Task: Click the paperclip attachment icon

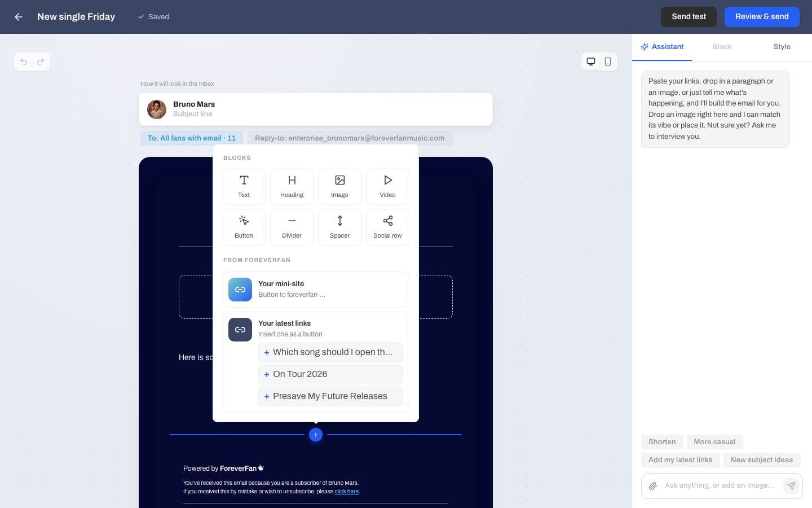Action: click(653, 486)
